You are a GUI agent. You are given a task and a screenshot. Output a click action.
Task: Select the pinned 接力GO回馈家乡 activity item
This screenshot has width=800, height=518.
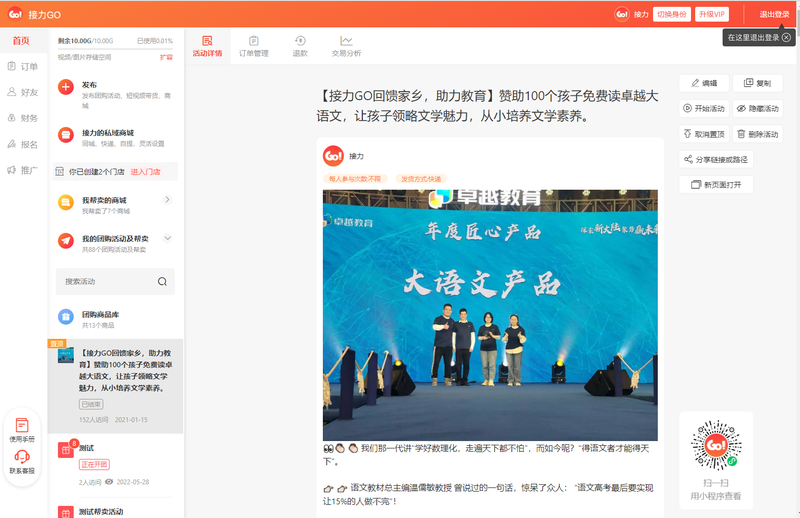pyautogui.click(x=115, y=386)
